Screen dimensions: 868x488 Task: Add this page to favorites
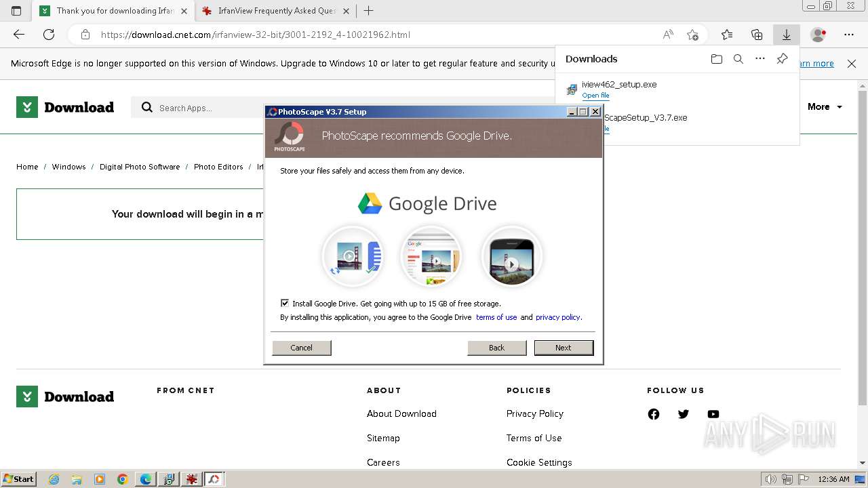pyautogui.click(x=692, y=35)
